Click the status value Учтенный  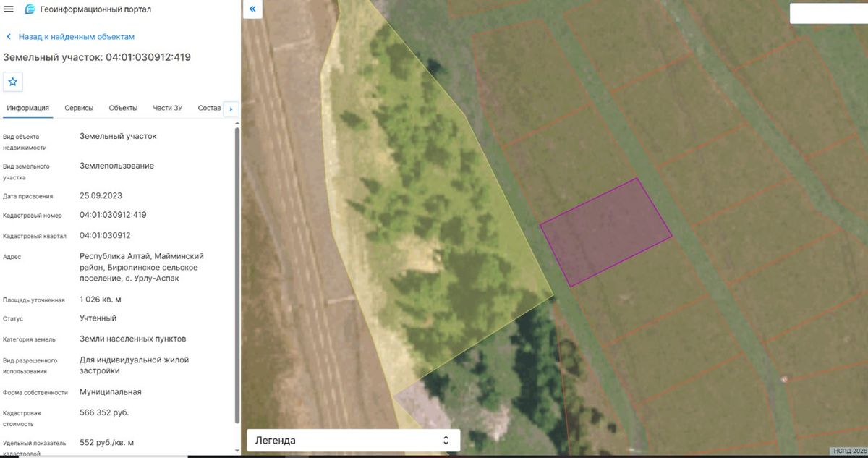[98, 318]
